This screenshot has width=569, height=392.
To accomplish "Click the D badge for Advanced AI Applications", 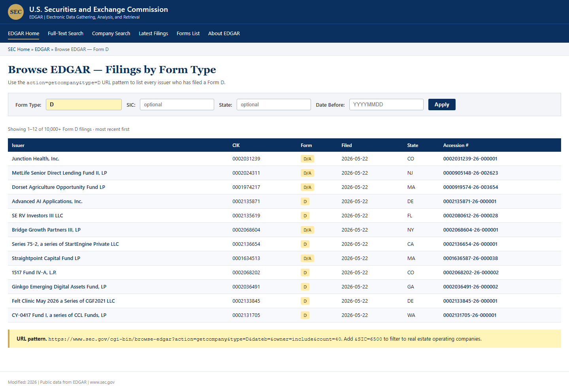I will 305,202.
